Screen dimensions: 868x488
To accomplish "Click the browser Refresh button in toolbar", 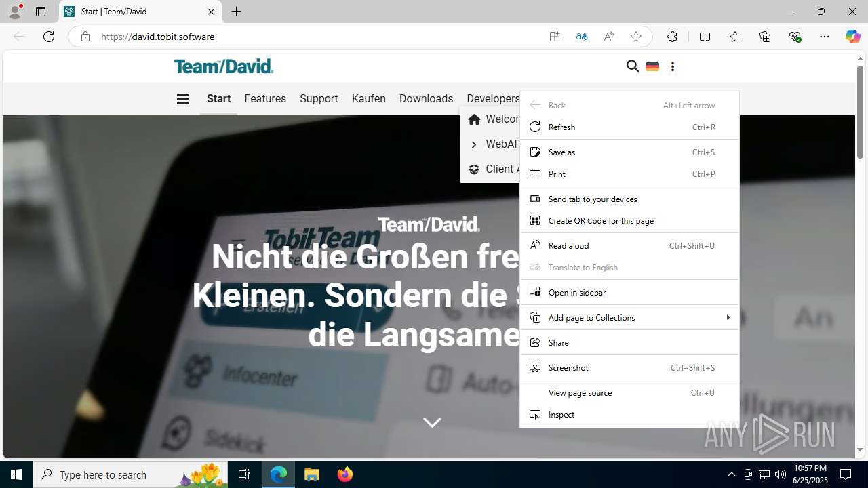I will (49, 37).
